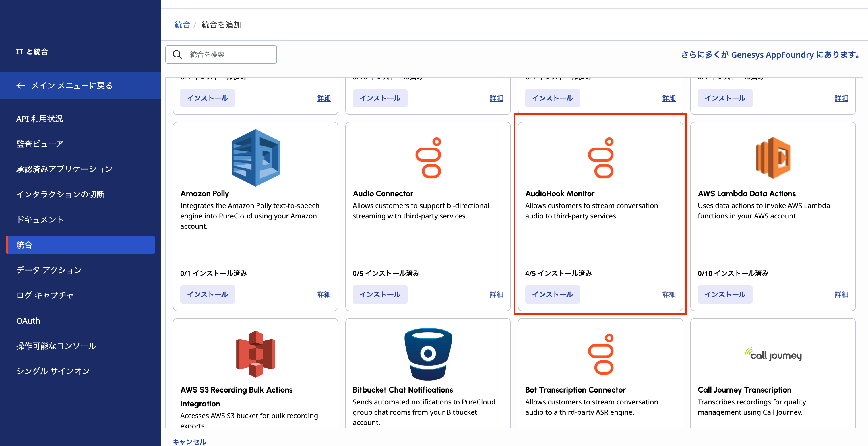Click キャンセル to cancel
Image resolution: width=868 pixels, height=446 pixels.
click(189, 442)
